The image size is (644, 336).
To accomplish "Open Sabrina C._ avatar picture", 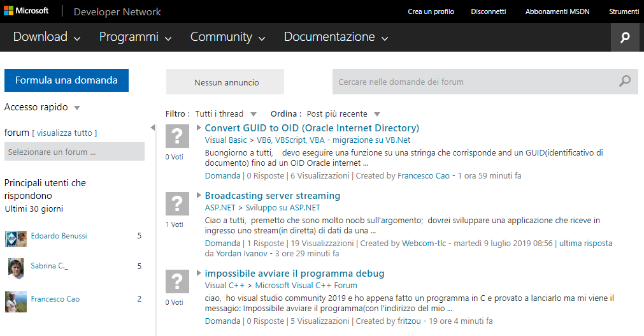I will 16,268.
